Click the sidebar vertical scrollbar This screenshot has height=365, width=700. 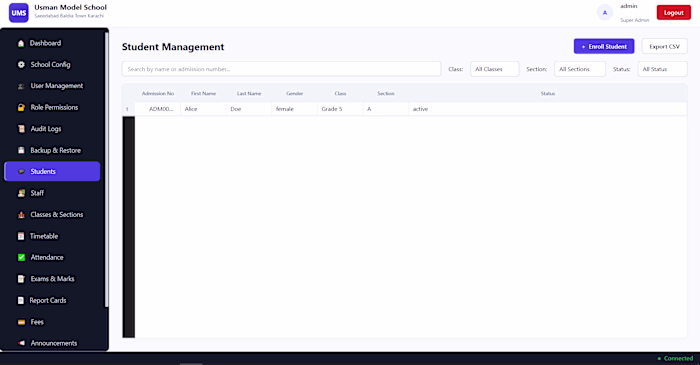click(x=106, y=170)
